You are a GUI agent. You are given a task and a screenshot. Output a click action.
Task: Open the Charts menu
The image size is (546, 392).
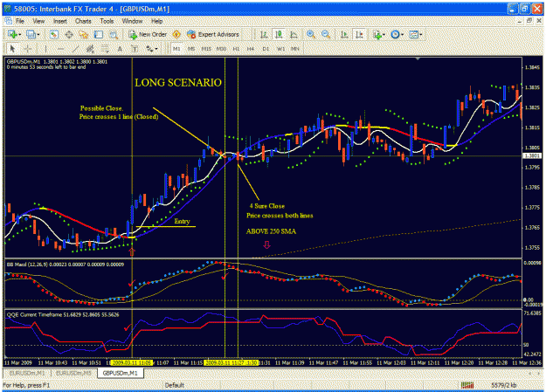[x=83, y=21]
